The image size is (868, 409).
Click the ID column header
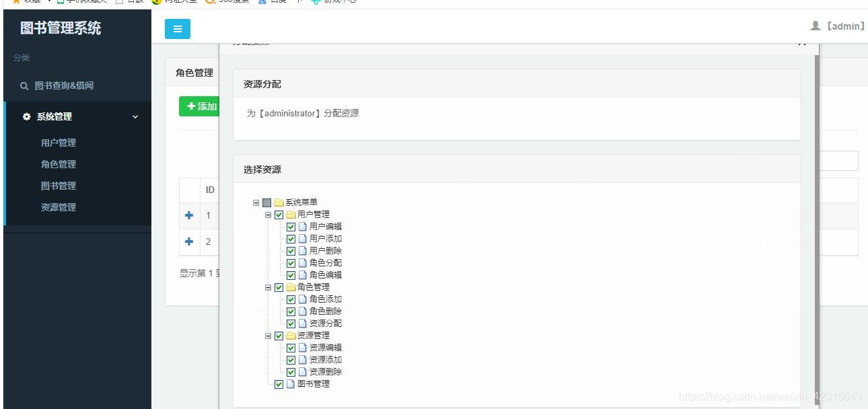(210, 190)
